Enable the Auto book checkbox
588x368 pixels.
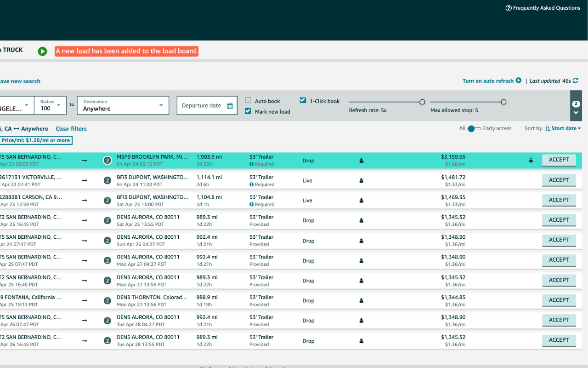click(x=248, y=100)
